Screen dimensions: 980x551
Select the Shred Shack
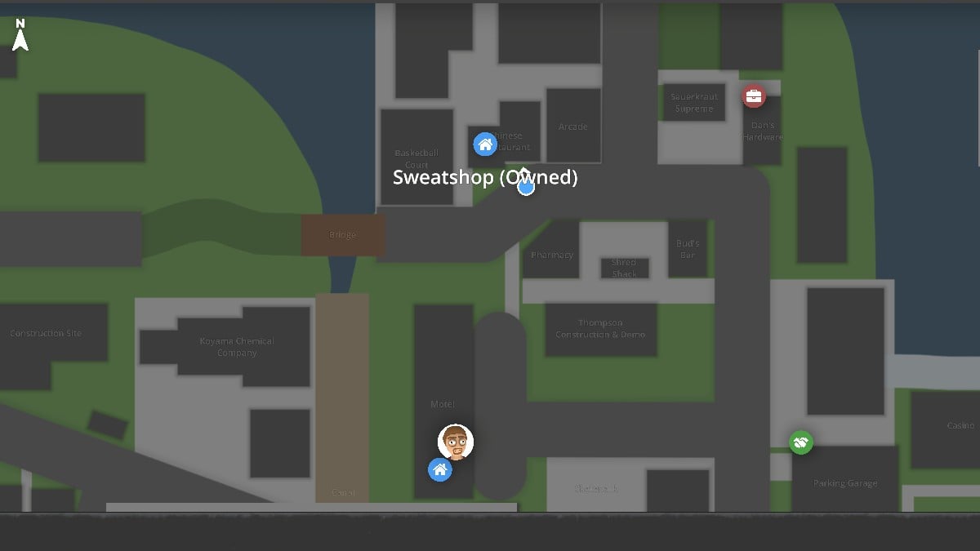point(624,269)
